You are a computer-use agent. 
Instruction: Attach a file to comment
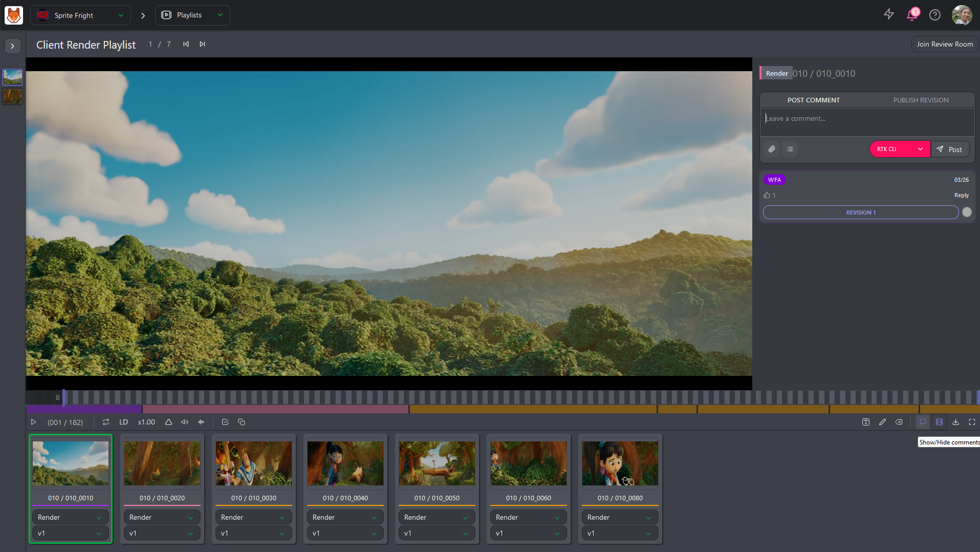pos(772,149)
